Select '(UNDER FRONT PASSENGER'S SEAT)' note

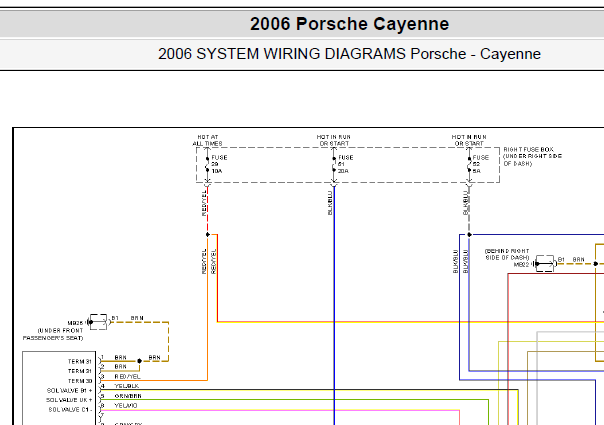click(53, 334)
